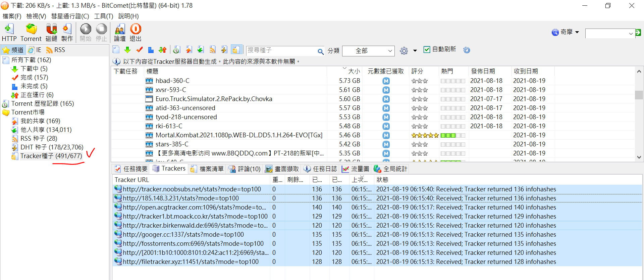Click the info icon beside Tracker notice
644x280 pixels.
click(x=116, y=62)
